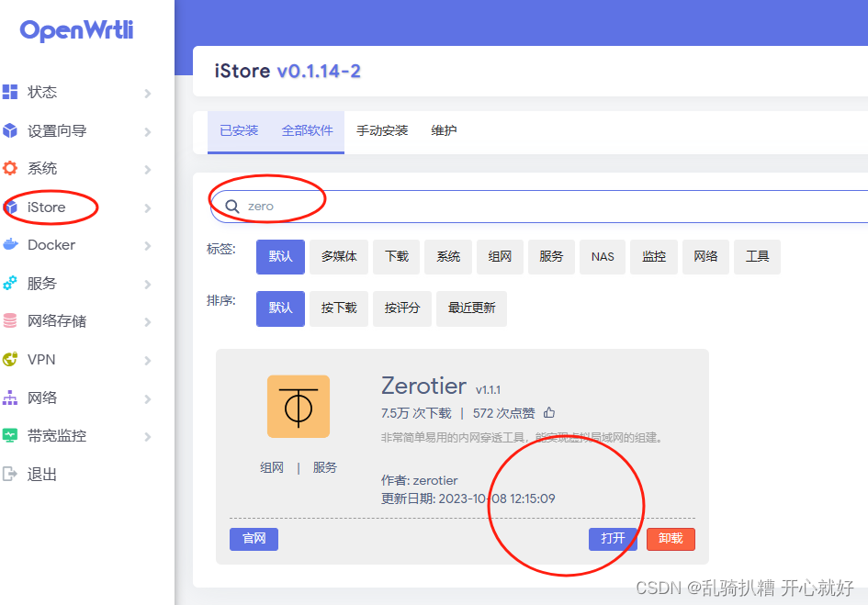868x605 pixels.
Task: Open the 维护 tab
Action: click(444, 130)
